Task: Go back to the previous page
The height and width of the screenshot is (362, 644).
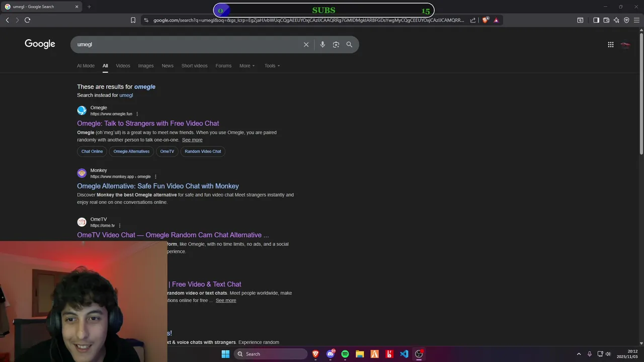Action: pos(7,20)
